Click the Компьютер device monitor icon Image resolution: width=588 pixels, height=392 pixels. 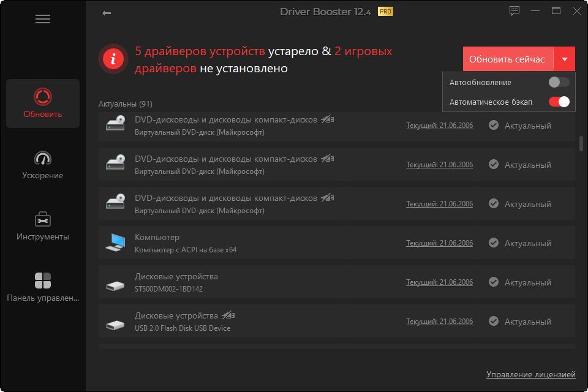coord(115,243)
